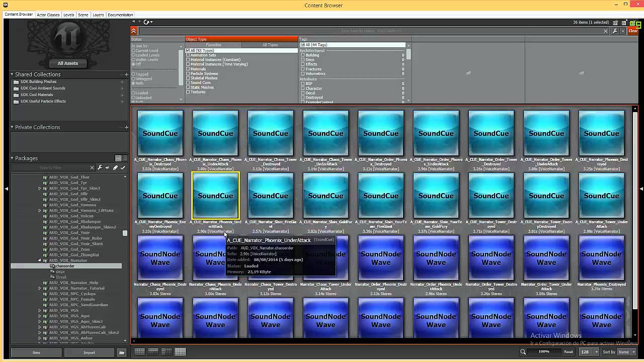This screenshot has width=644, height=362.
Task: Collapse the Packages section
Action: (x=12, y=158)
